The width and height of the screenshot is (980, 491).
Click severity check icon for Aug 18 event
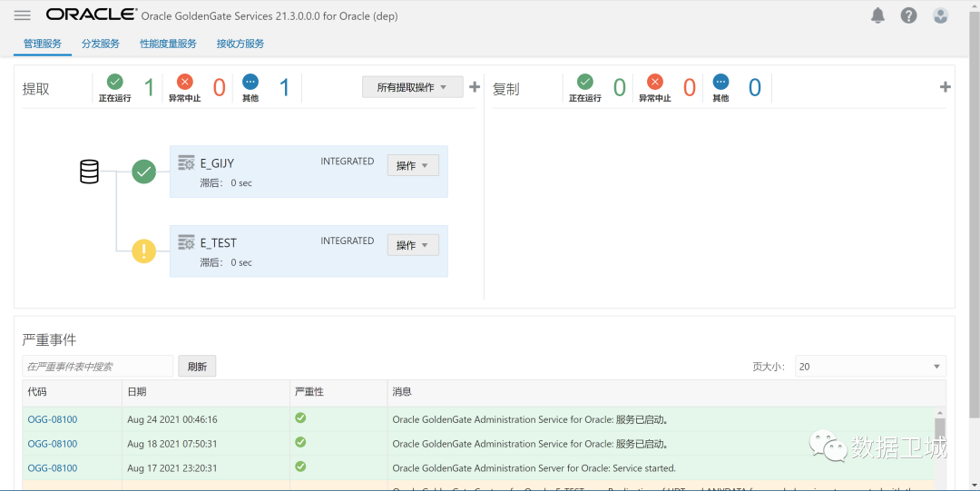[300, 442]
